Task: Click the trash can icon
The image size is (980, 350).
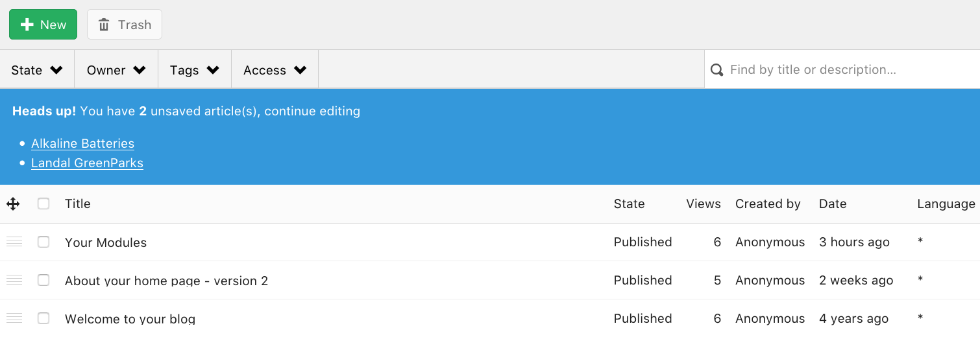Action: 104,25
